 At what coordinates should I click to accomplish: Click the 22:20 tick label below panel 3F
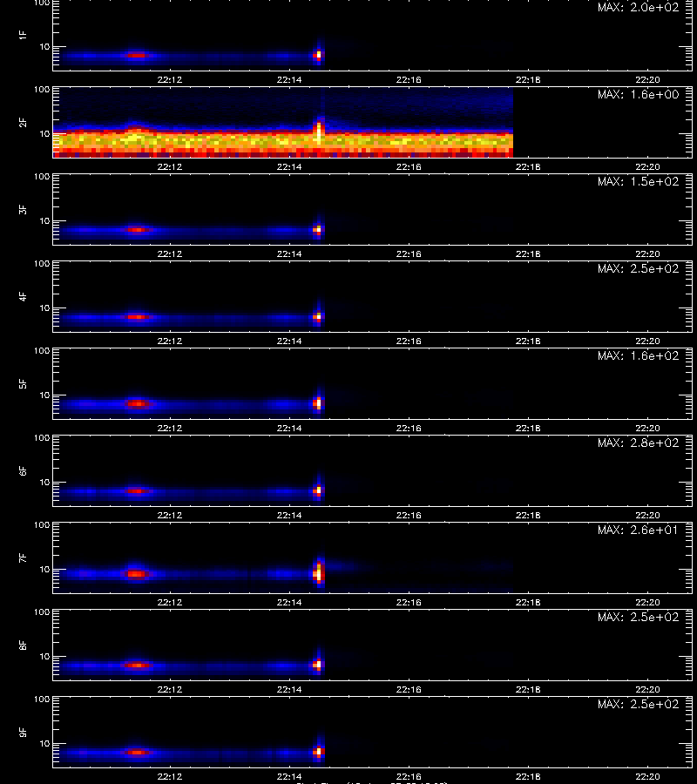click(648, 253)
